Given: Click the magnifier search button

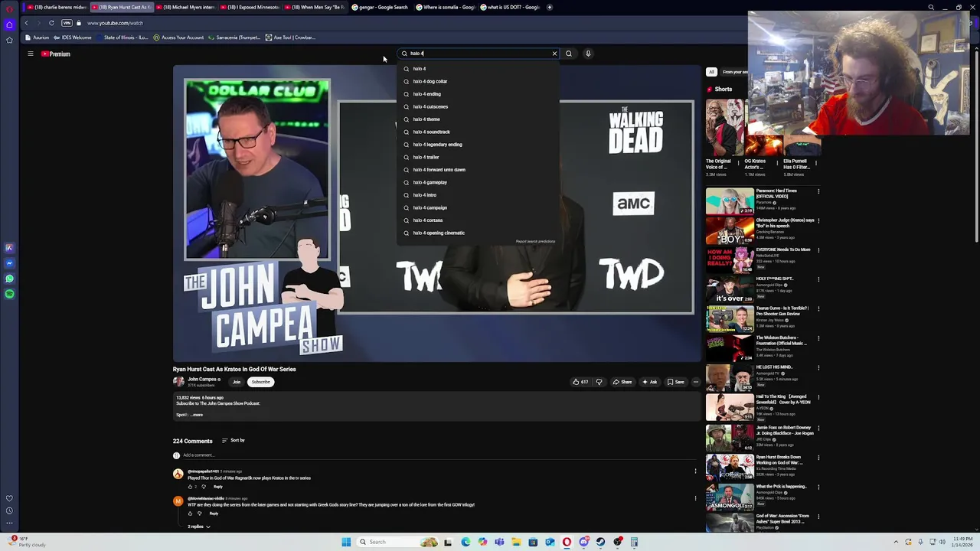Looking at the screenshot, I should (x=568, y=54).
